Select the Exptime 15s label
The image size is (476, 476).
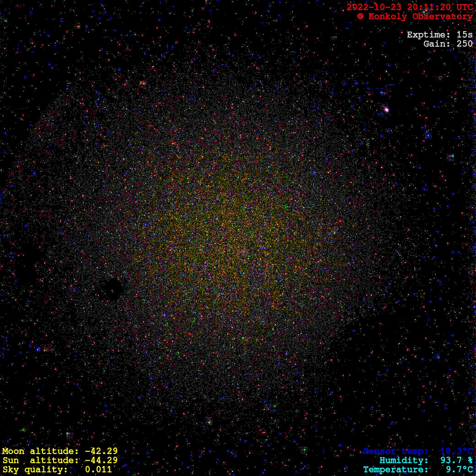[x=439, y=35]
